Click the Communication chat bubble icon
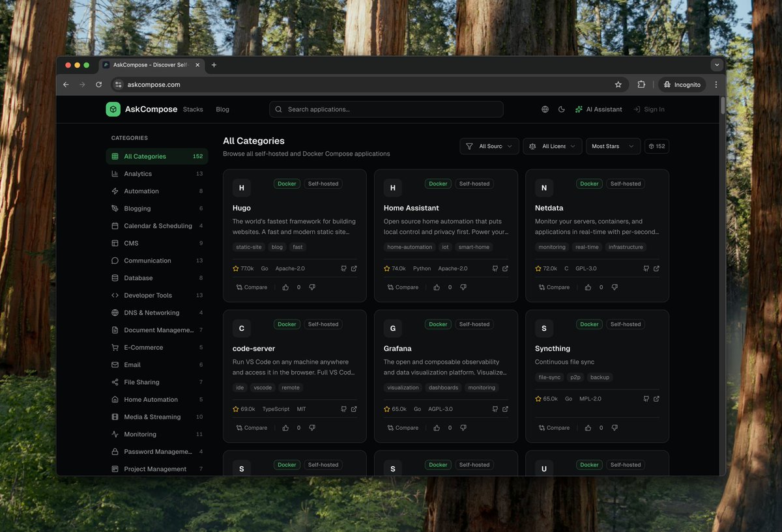Image resolution: width=782 pixels, height=532 pixels. pyautogui.click(x=115, y=260)
